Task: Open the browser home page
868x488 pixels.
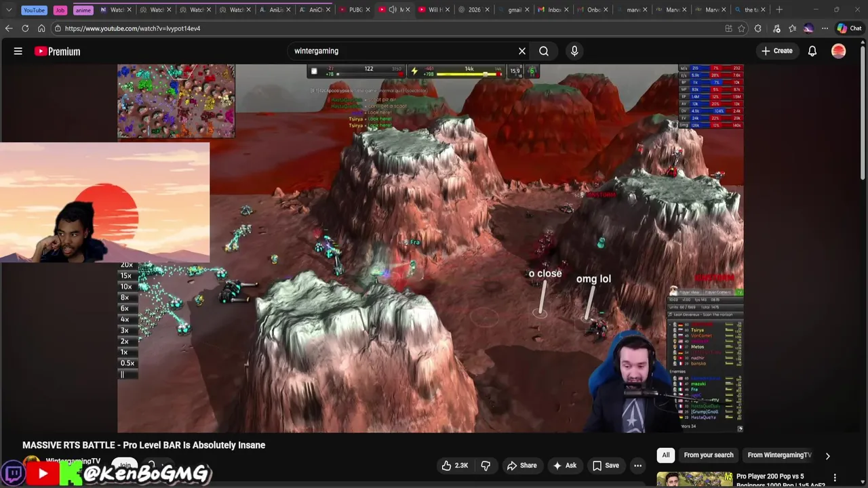Action: (41, 28)
